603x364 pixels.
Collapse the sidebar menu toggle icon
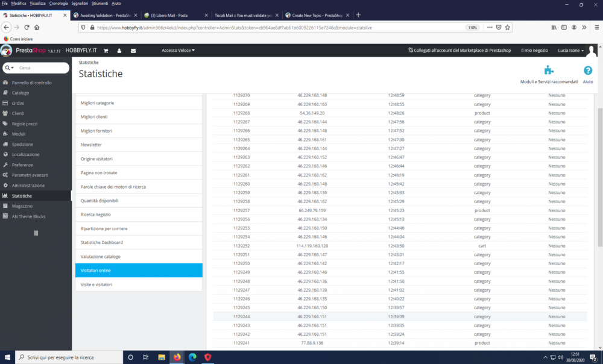tap(36, 233)
